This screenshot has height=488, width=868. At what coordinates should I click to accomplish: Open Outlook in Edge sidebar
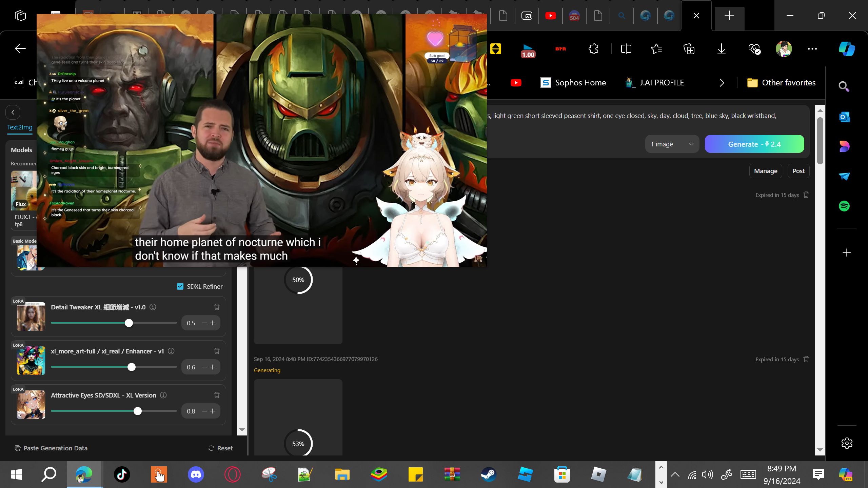pyautogui.click(x=844, y=117)
